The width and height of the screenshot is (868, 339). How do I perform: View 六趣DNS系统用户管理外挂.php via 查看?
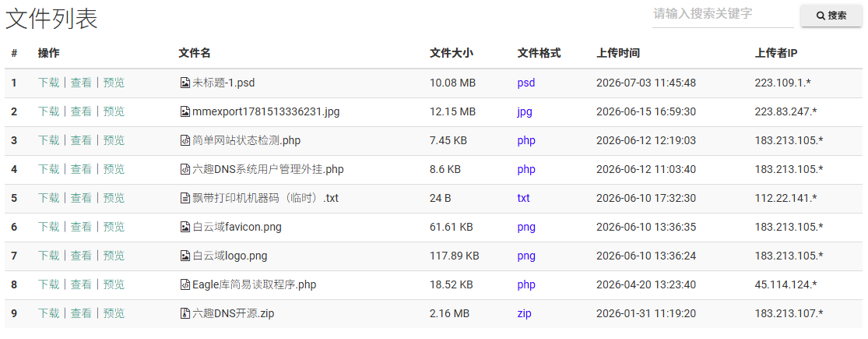pos(81,170)
